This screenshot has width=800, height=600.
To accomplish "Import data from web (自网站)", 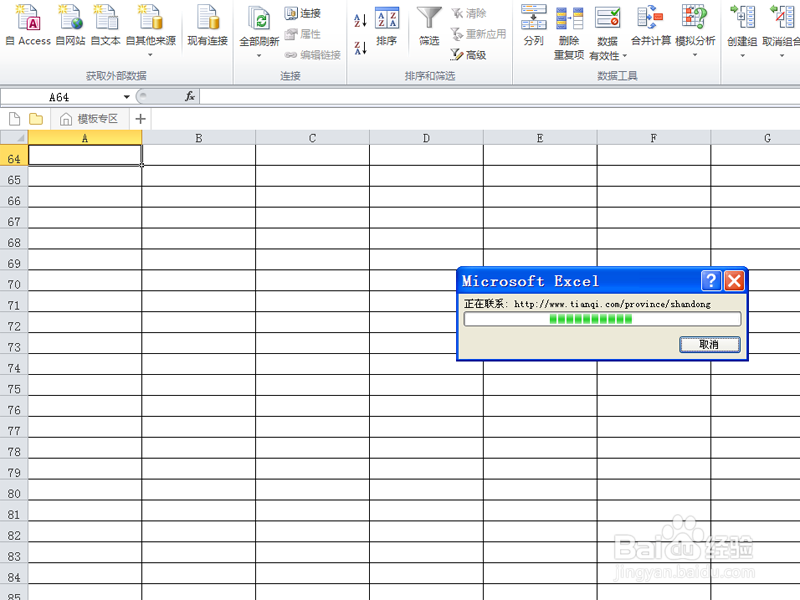I will 70,26.
